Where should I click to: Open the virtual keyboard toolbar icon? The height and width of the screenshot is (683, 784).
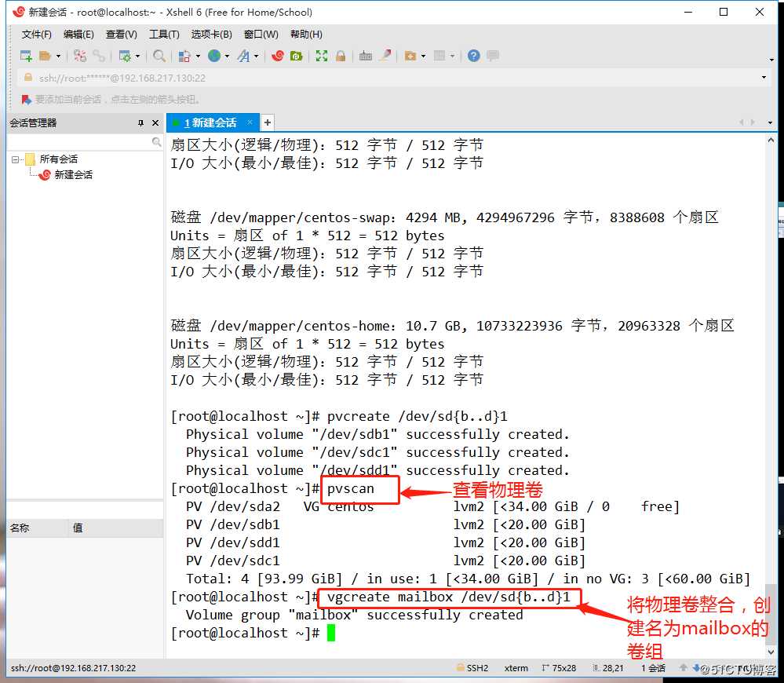366,56
